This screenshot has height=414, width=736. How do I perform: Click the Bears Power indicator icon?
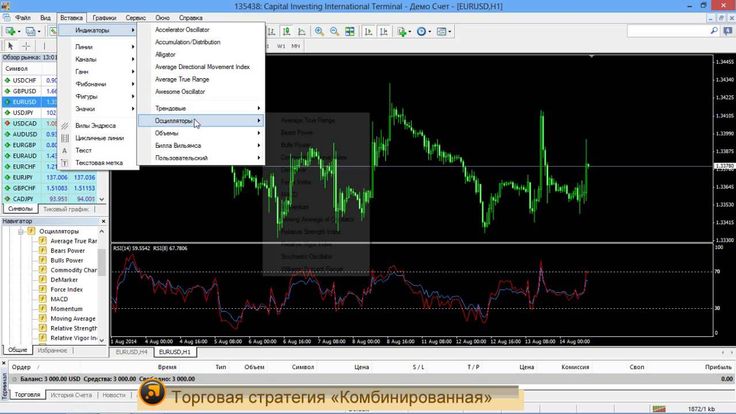[x=43, y=251]
